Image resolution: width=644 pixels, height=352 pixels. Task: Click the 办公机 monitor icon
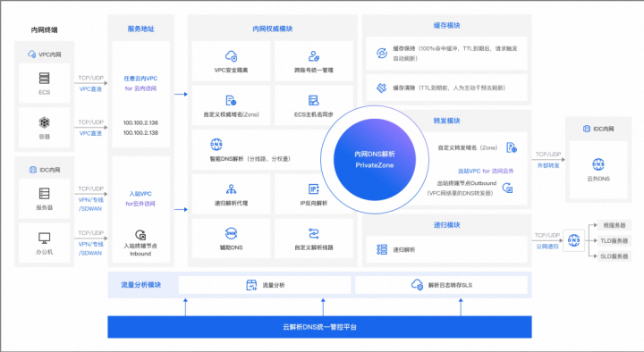[x=45, y=238]
